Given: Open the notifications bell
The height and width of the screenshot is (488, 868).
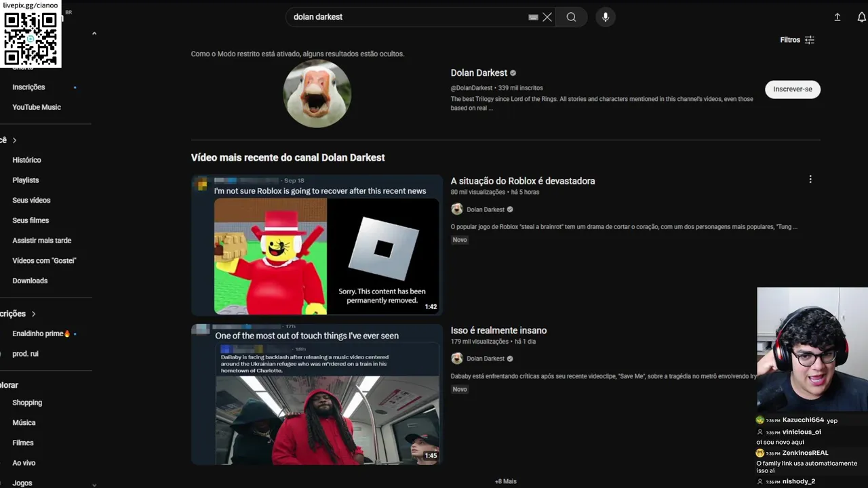Looking at the screenshot, I should coord(861,17).
